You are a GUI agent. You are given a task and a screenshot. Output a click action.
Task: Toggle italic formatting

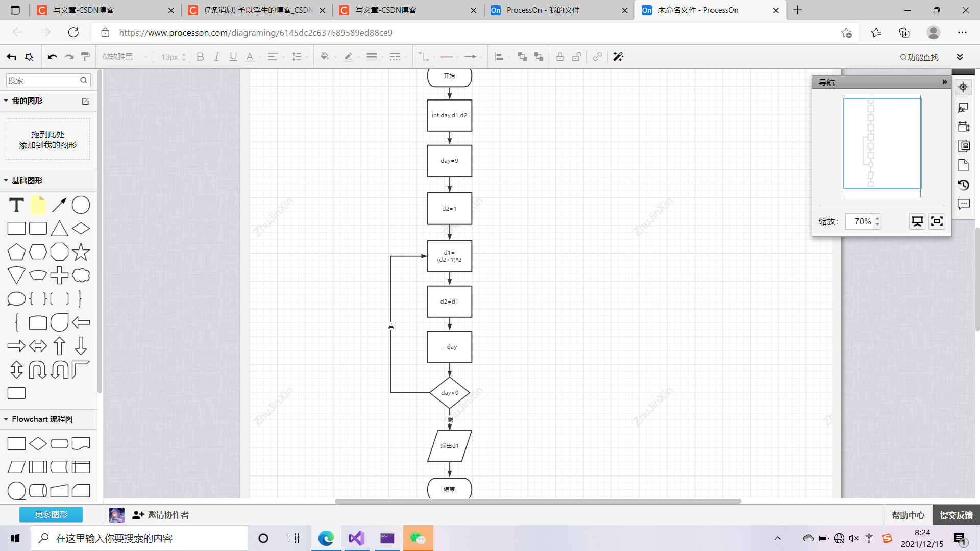[216, 57]
